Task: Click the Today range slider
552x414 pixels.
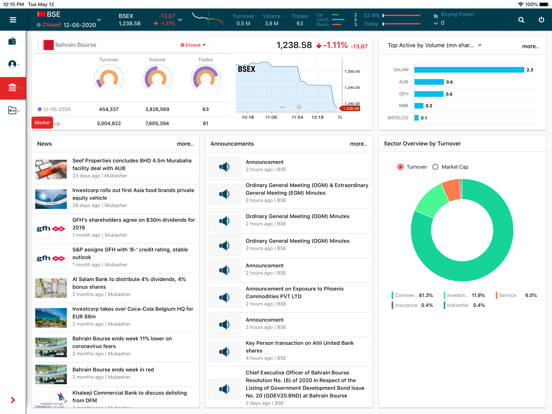Action: [x=402, y=24]
